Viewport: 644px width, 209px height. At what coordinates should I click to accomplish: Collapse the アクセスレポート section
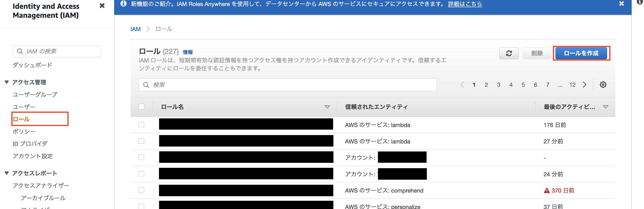click(7, 173)
